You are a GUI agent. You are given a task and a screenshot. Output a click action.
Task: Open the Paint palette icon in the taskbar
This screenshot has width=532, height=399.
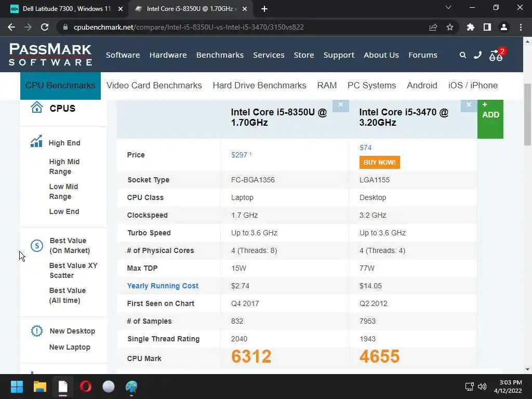click(x=131, y=387)
